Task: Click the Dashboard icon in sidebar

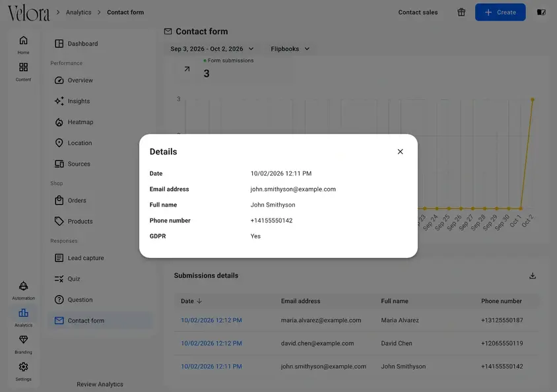Action: (59, 44)
